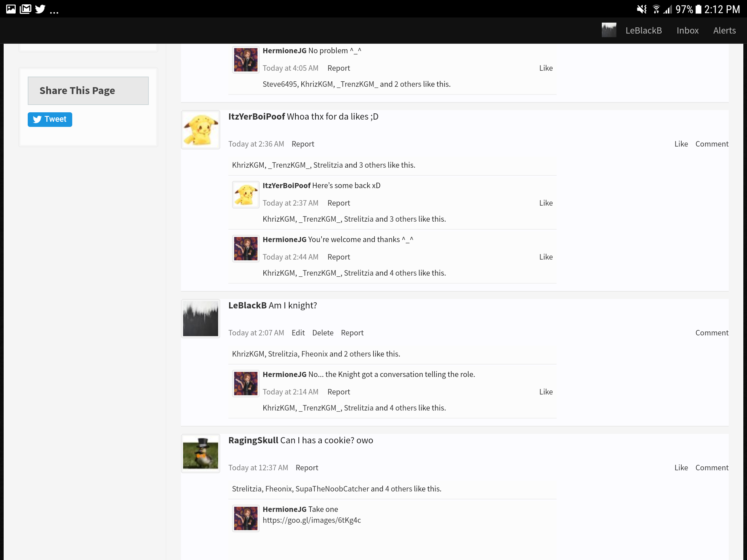
Task: Open LeBlackB avatar on 'Am I knight?' post
Action: (201, 319)
